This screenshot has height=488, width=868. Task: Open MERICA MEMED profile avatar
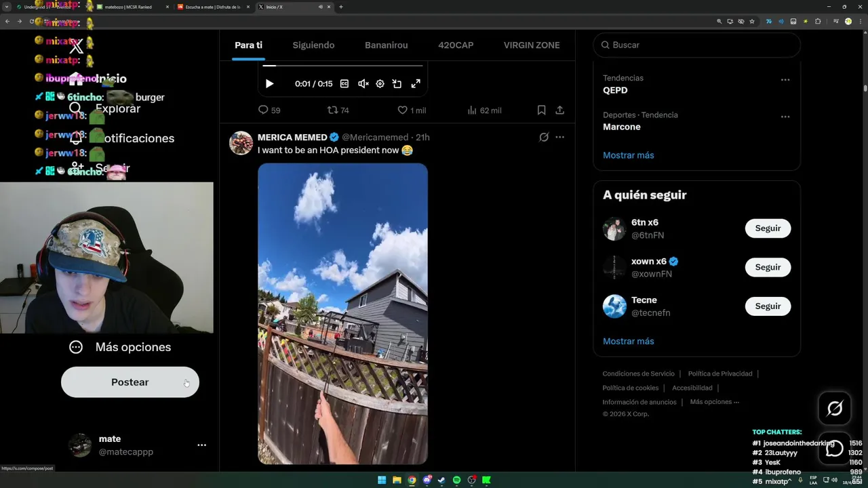coord(241,143)
